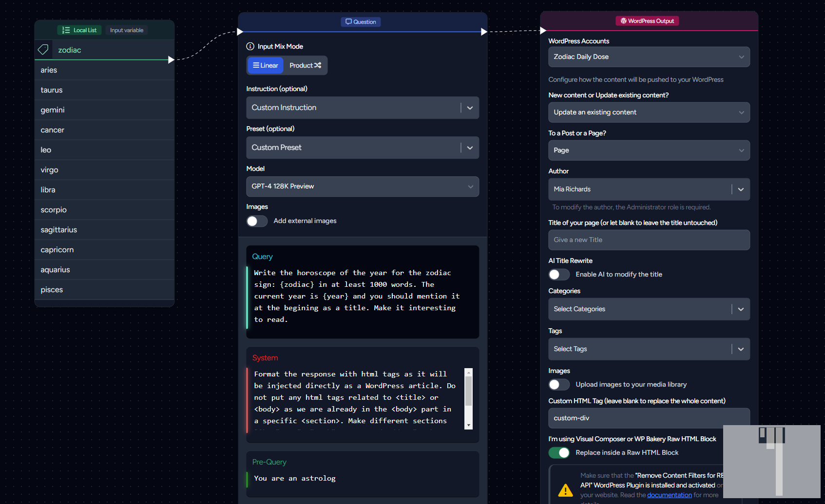825x504 pixels.
Task: Open the Post or Page dropdown
Action: [649, 150]
